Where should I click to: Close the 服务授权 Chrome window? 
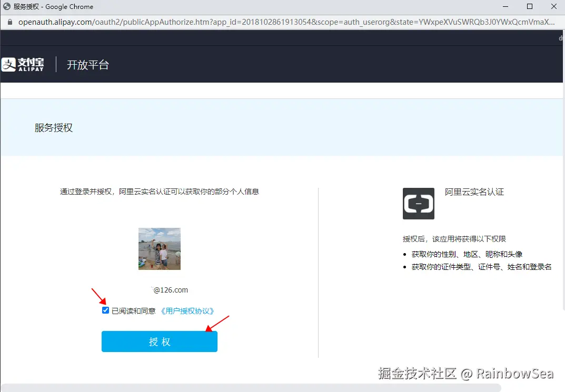pyautogui.click(x=554, y=6)
